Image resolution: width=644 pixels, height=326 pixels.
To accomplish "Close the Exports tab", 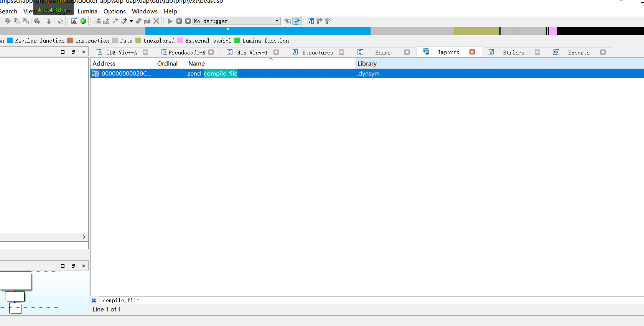I will point(603,52).
